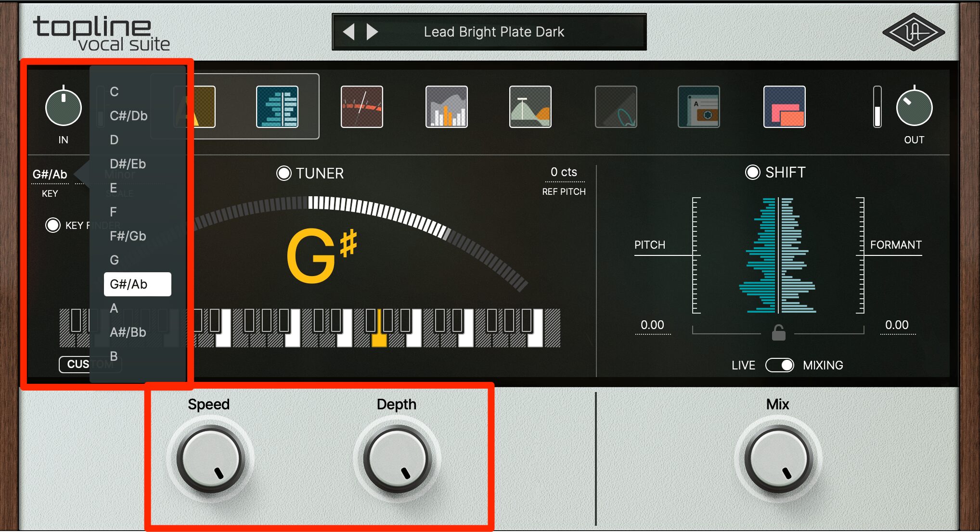Select the previous preset arrow
This screenshot has height=532, width=980.
coord(348,32)
